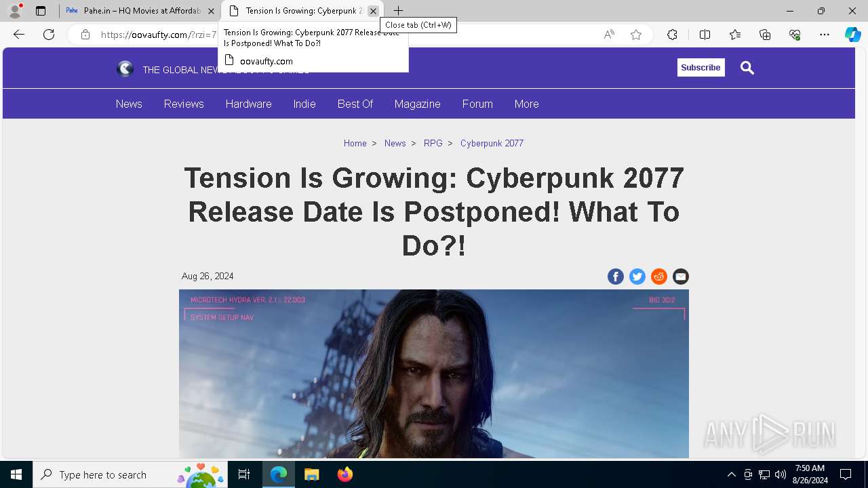This screenshot has height=488, width=868.
Task: Share the article on Twitter
Action: 637,277
